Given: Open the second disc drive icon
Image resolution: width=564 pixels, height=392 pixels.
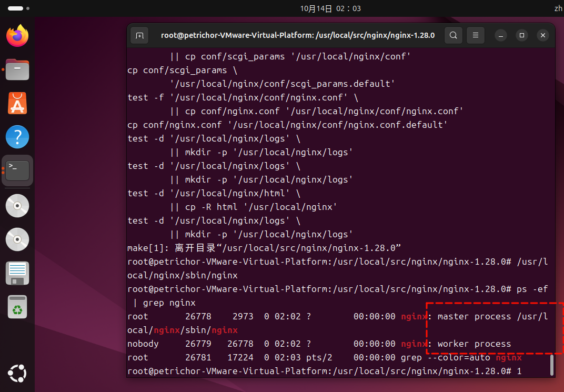Looking at the screenshot, I should (17, 239).
